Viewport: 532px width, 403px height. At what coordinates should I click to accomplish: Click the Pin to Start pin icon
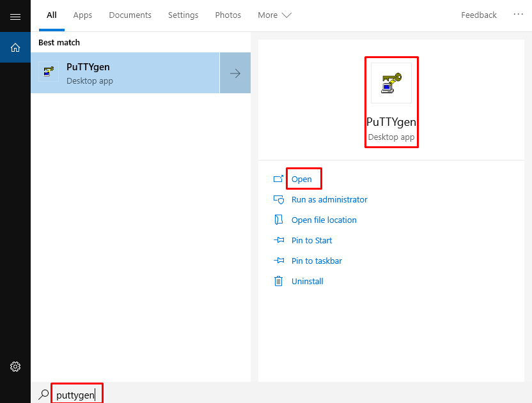279,240
